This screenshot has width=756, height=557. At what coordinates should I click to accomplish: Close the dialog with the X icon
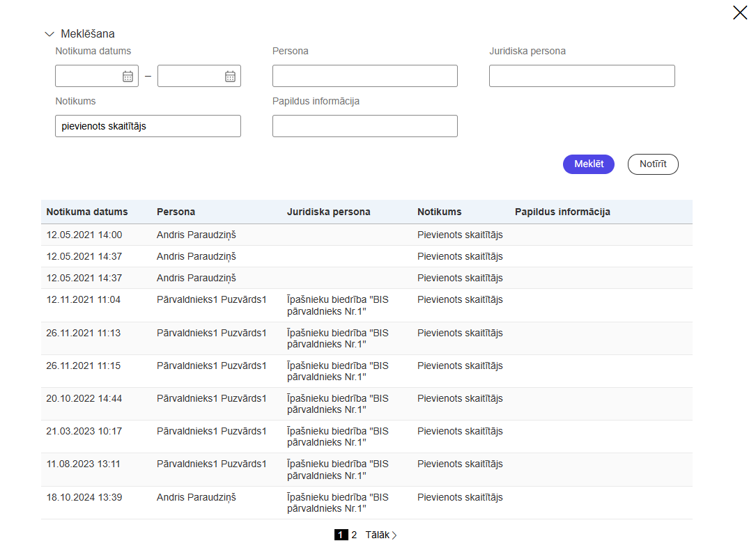739,13
